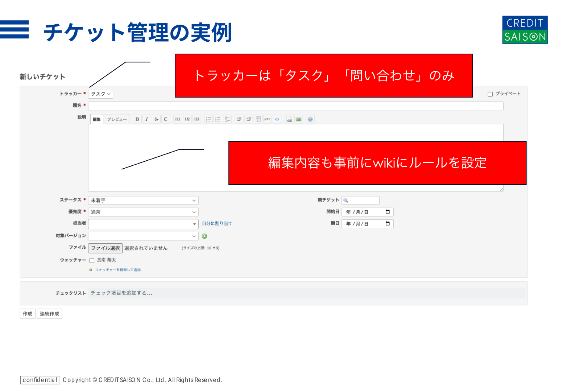This screenshot has width=563, height=392.
Task: Click the 題名 subject input field
Action: (295, 106)
